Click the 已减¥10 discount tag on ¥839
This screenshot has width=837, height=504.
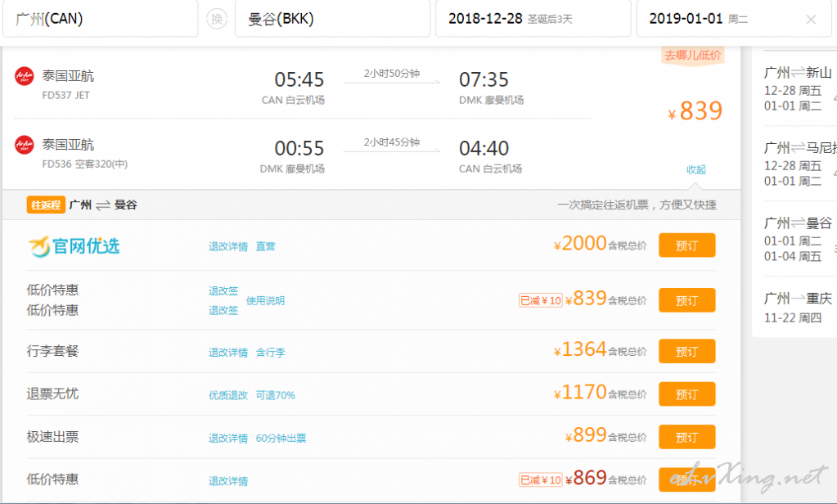(x=540, y=300)
